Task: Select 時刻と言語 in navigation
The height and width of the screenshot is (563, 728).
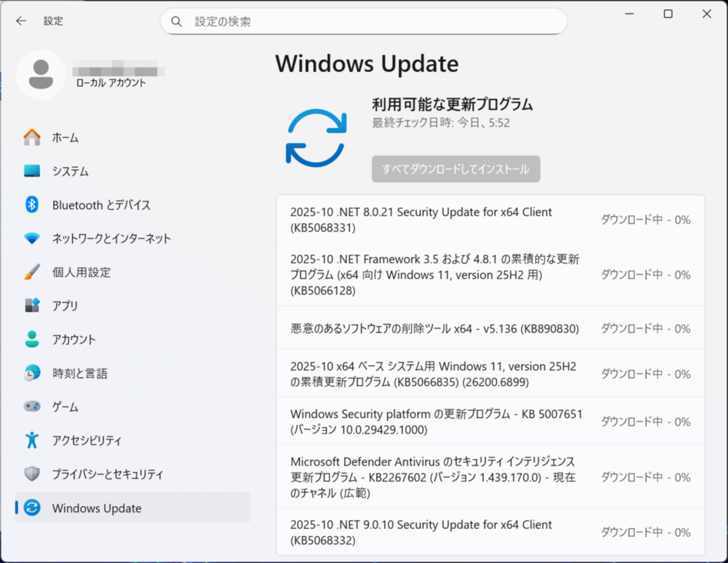Action: 133,373
